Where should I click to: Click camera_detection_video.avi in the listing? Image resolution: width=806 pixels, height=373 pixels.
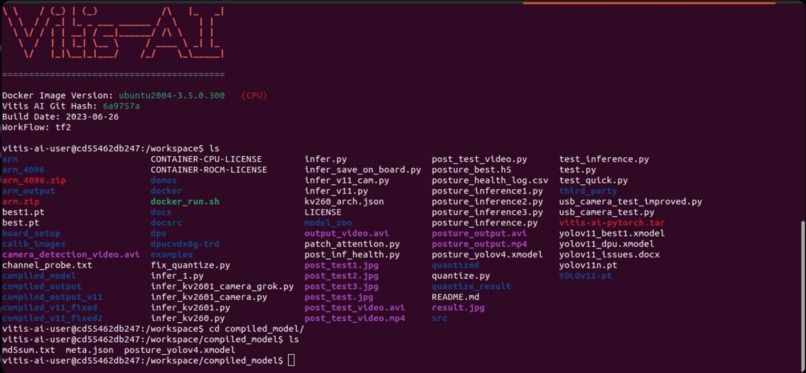tap(71, 254)
